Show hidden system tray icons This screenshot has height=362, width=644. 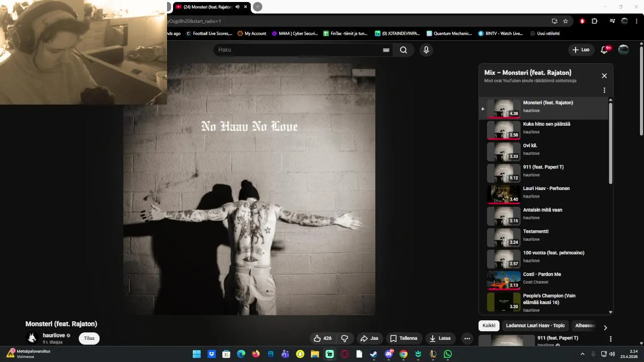[x=583, y=354]
